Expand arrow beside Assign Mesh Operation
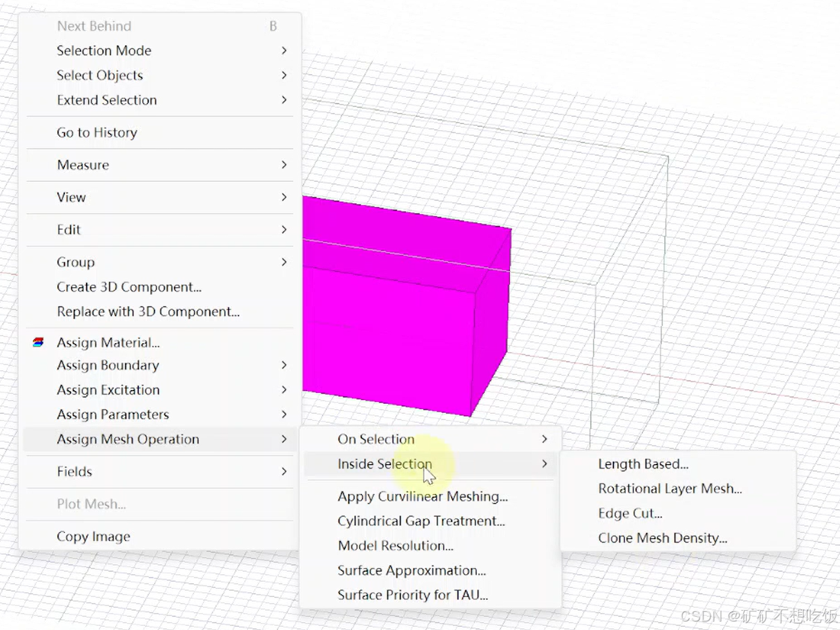The image size is (840, 630). pos(284,439)
